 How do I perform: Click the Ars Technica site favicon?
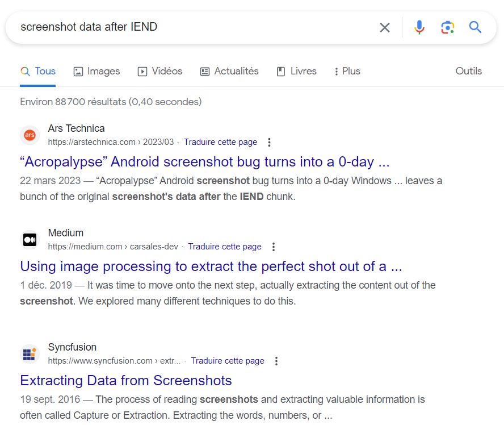pos(30,135)
